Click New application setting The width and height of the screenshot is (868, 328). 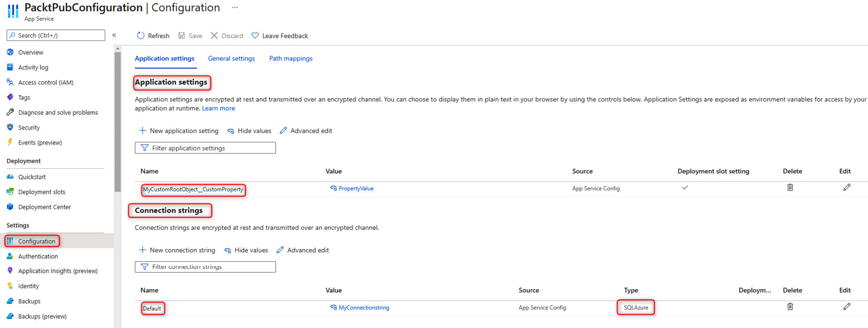coord(179,131)
